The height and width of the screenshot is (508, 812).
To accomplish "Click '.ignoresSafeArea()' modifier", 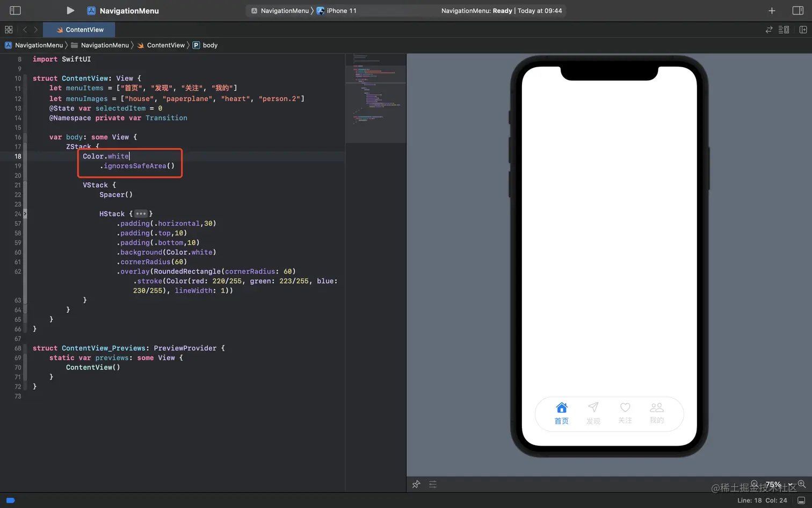I will (x=137, y=166).
